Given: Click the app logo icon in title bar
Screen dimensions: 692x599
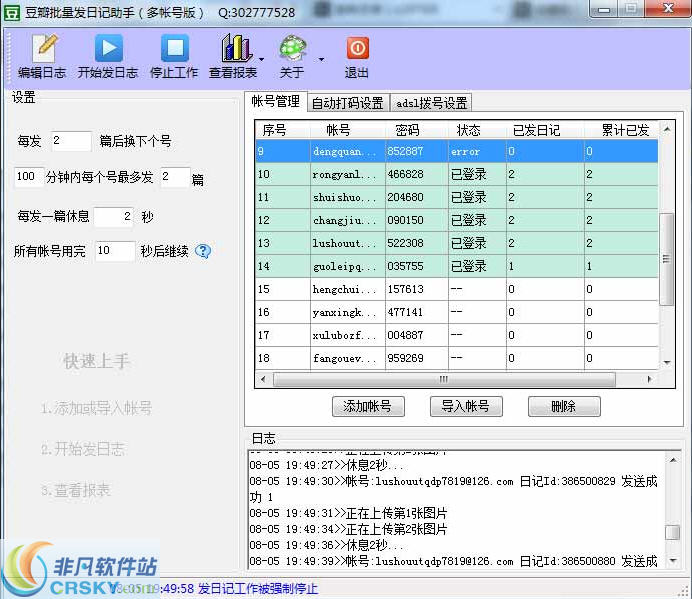Looking at the screenshot, I should pyautogui.click(x=11, y=12).
